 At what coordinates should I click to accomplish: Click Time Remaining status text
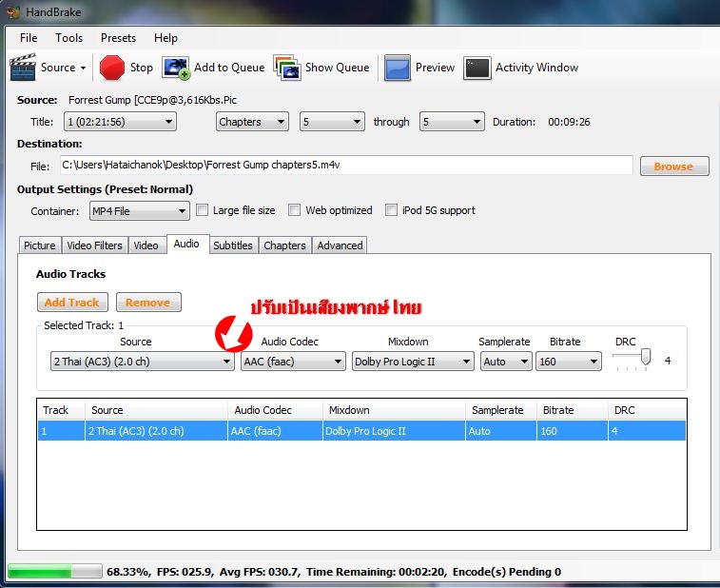click(376, 572)
